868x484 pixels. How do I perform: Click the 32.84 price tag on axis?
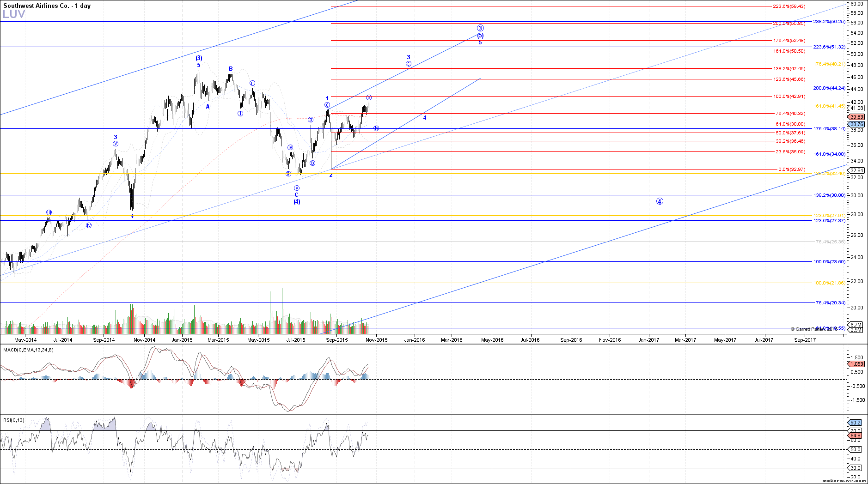pos(857,170)
